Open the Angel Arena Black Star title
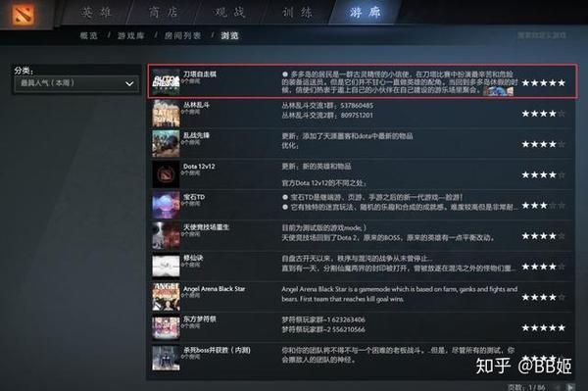 [214, 289]
